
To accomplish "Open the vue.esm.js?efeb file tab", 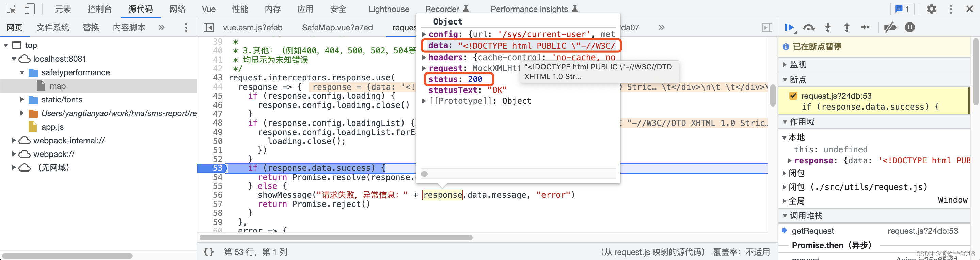I will pos(253,27).
